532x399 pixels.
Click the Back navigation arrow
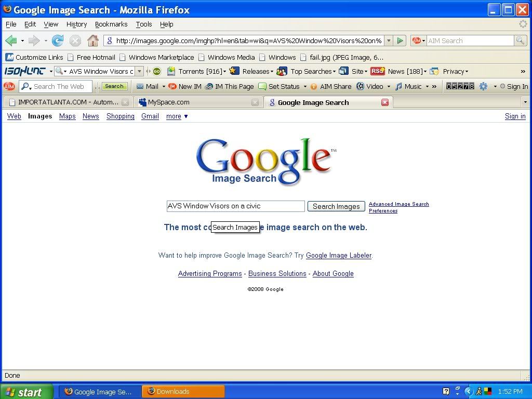[11, 41]
